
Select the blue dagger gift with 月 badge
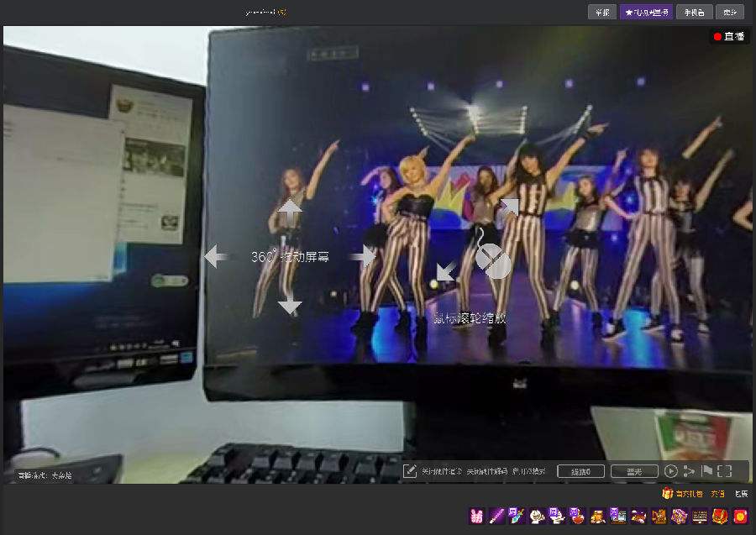pyautogui.click(x=516, y=517)
